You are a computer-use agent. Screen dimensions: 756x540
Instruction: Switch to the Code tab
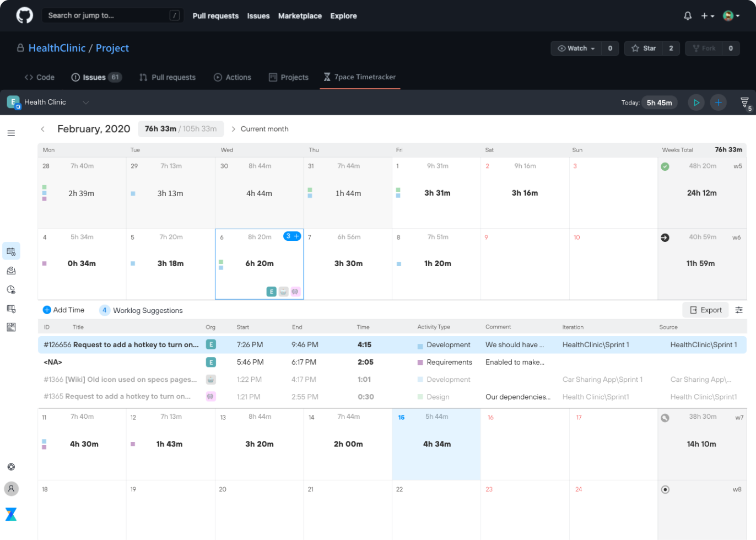pyautogui.click(x=39, y=77)
